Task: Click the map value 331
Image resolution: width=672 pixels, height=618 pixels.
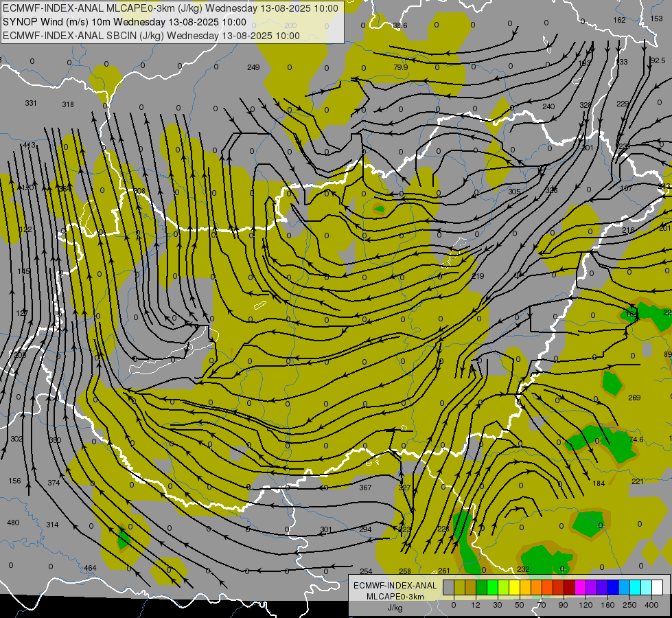Action: [x=31, y=104]
